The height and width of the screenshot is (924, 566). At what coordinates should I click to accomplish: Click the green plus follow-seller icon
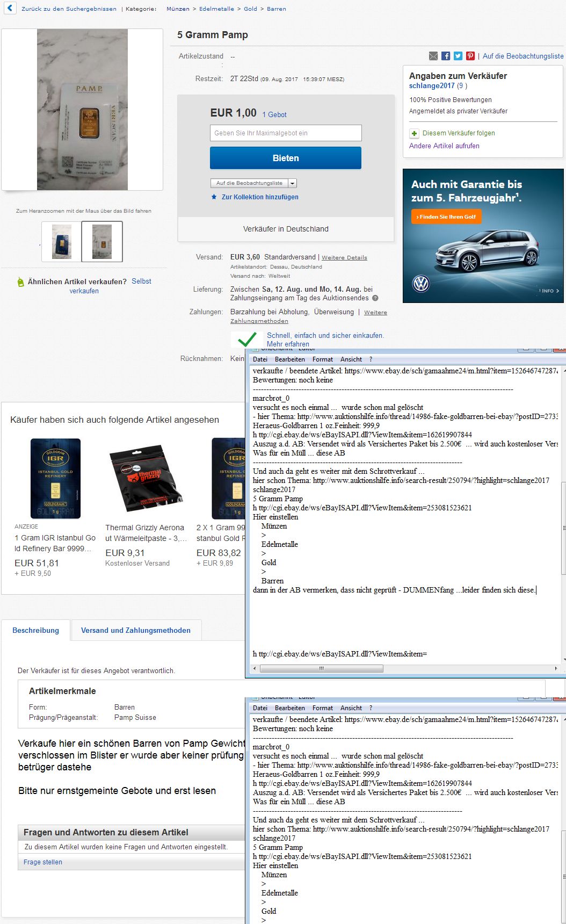(x=414, y=133)
